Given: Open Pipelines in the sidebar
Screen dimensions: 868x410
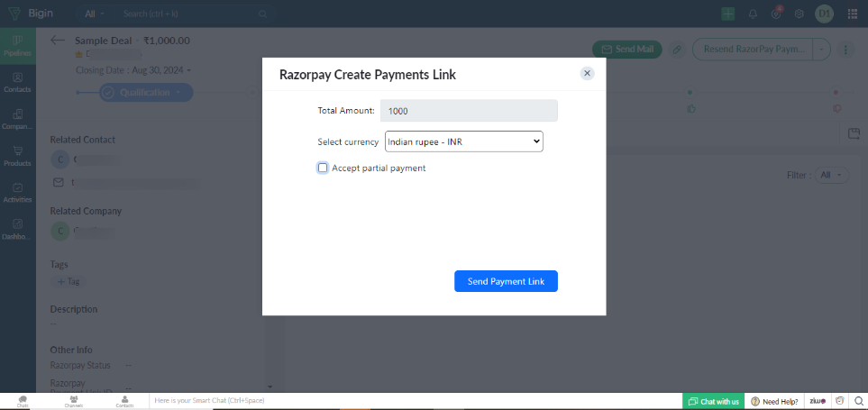Looking at the screenshot, I should pyautogui.click(x=18, y=46).
